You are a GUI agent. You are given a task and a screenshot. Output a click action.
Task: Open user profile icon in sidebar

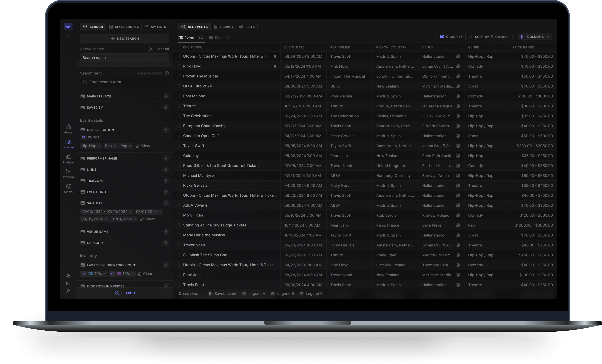pyautogui.click(x=68, y=291)
